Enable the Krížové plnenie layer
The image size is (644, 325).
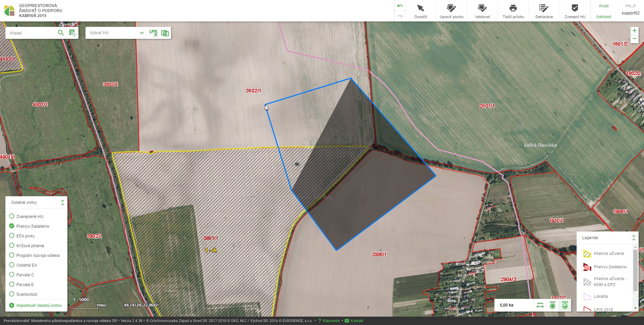(12, 246)
